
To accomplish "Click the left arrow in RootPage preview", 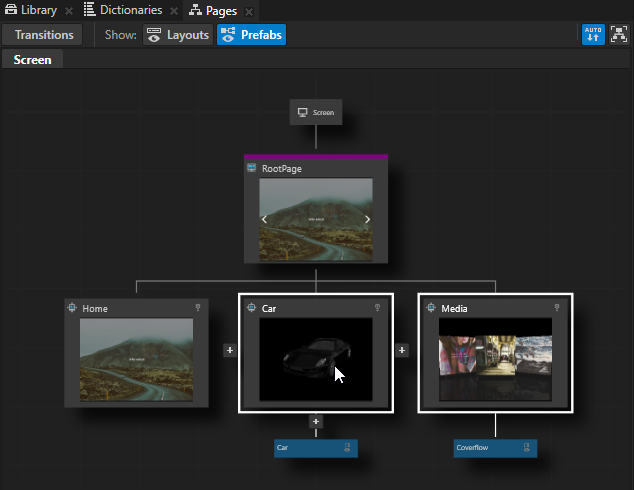I will point(264,219).
